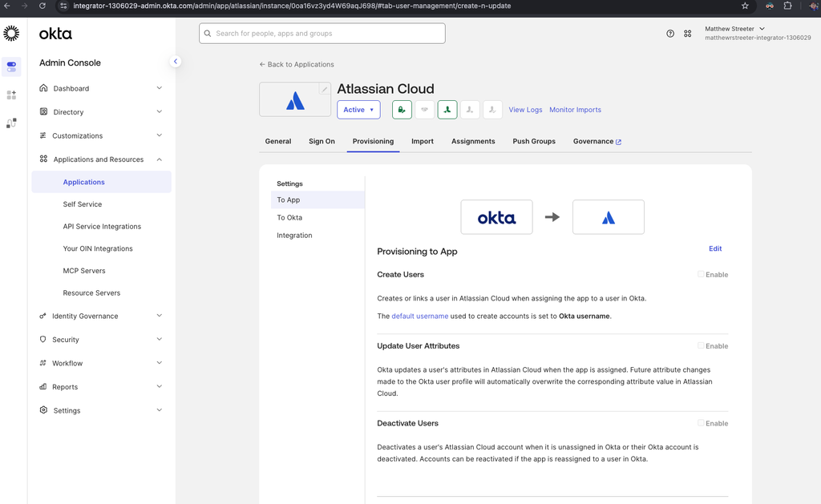Viewport: 821px width, 504px height.
Task: Click the Reports chart icon
Action: [x=43, y=386]
